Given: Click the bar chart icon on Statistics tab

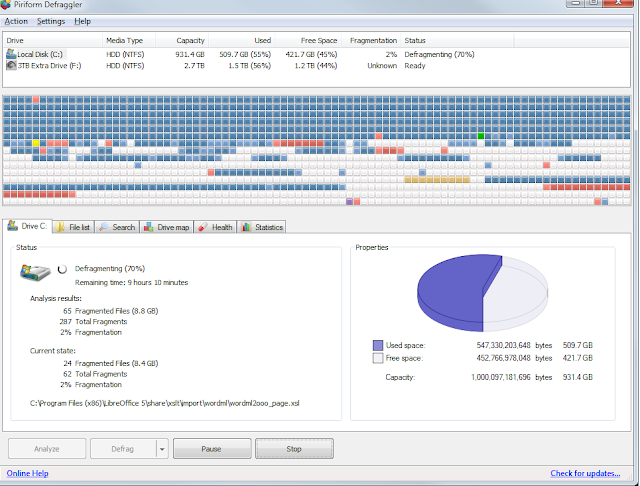Looking at the screenshot, I should coord(246,227).
